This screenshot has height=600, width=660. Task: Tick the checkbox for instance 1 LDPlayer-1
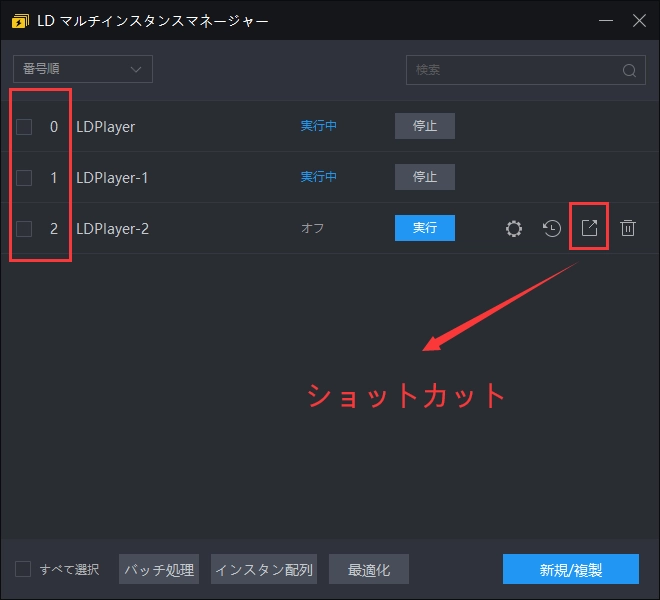tap(24, 178)
